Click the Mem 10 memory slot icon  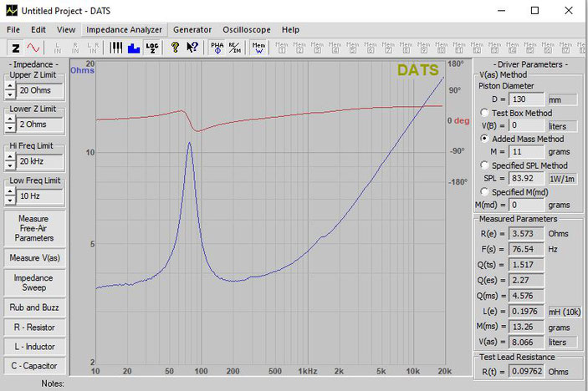click(x=442, y=48)
